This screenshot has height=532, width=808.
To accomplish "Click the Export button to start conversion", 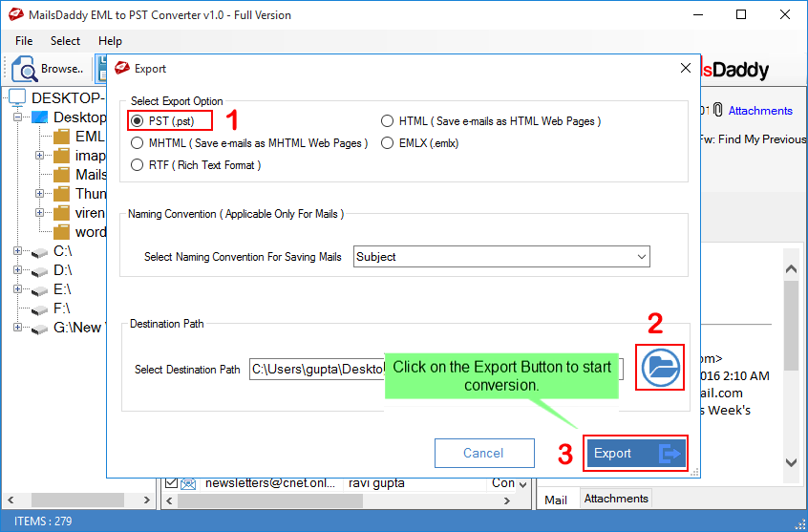I will tap(635, 453).
